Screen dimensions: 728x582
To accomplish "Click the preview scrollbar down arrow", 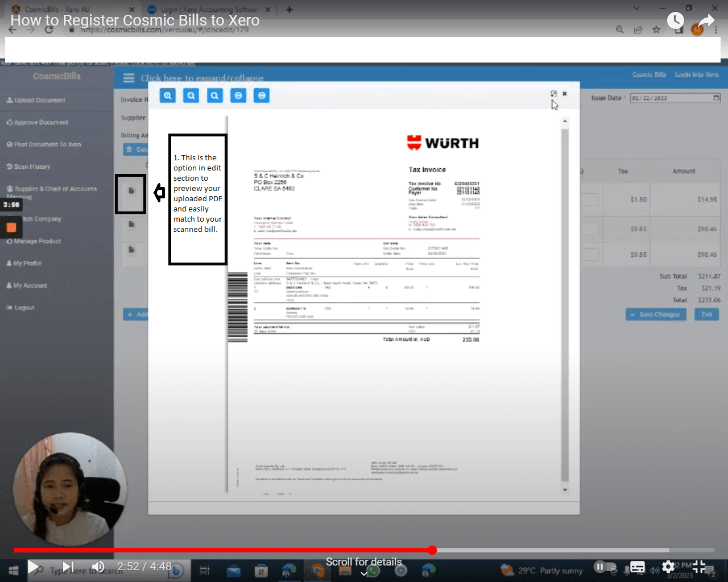I will pyautogui.click(x=565, y=489).
